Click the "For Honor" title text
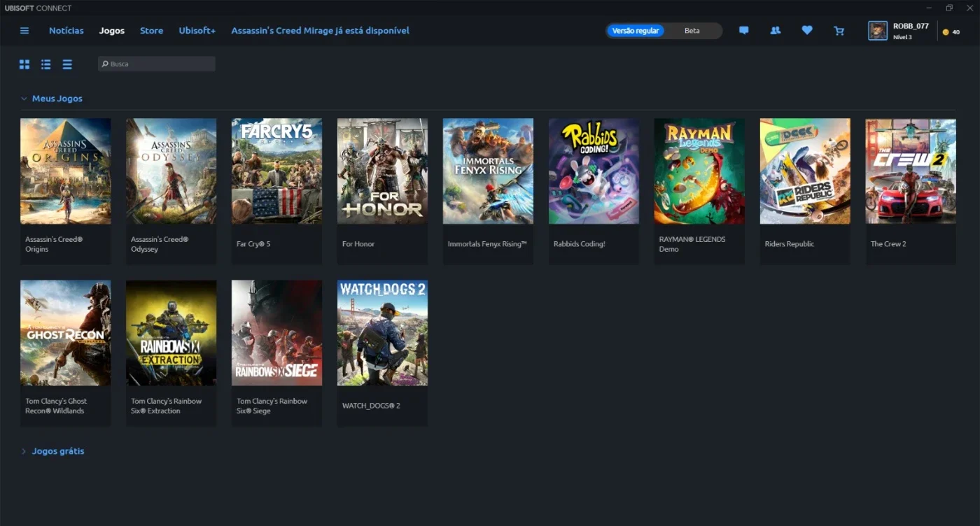980x526 pixels. click(x=358, y=244)
